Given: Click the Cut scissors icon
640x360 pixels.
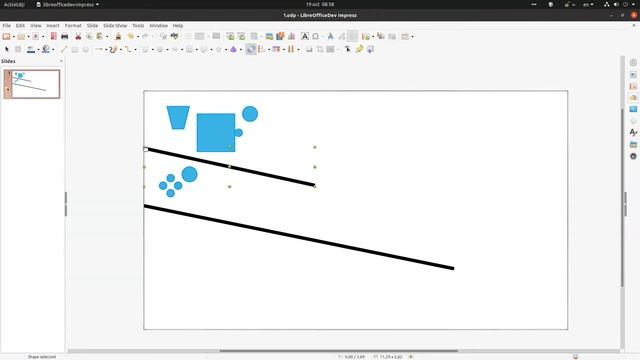Looking at the screenshot, I should 78,36.
